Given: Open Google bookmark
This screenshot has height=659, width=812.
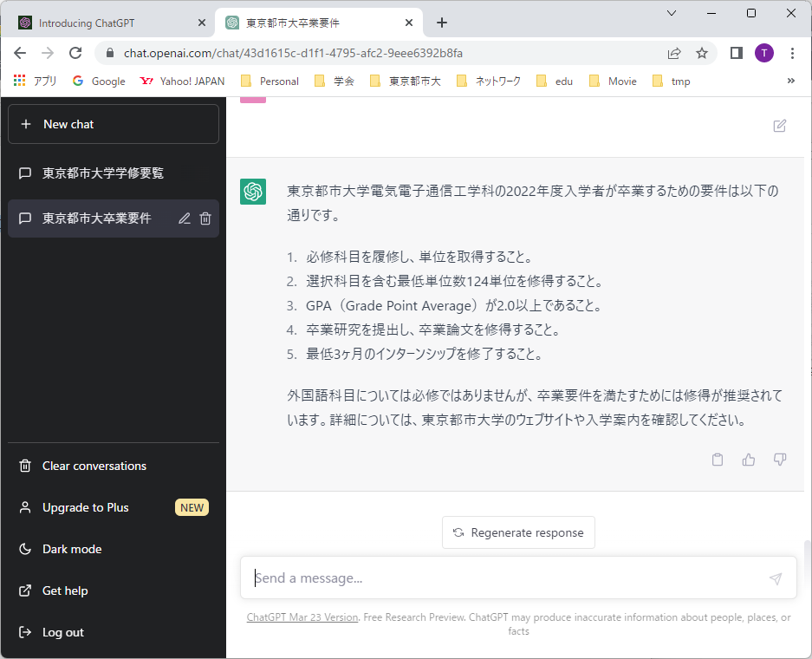Looking at the screenshot, I should coord(99,81).
